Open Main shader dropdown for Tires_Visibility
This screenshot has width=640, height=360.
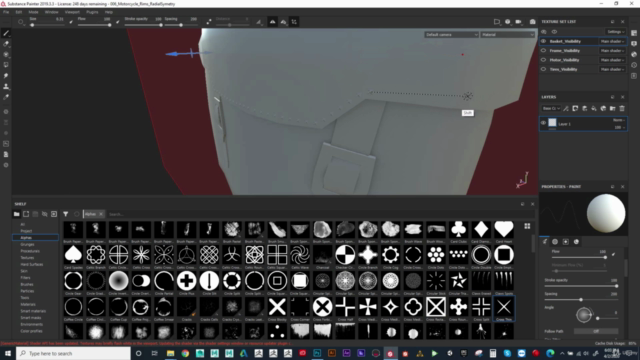tap(612, 69)
